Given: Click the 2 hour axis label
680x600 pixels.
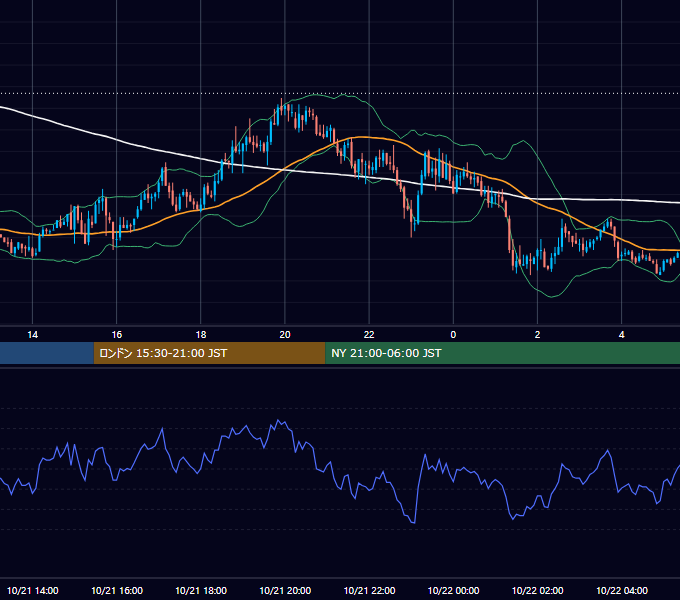Looking at the screenshot, I should 537,335.
